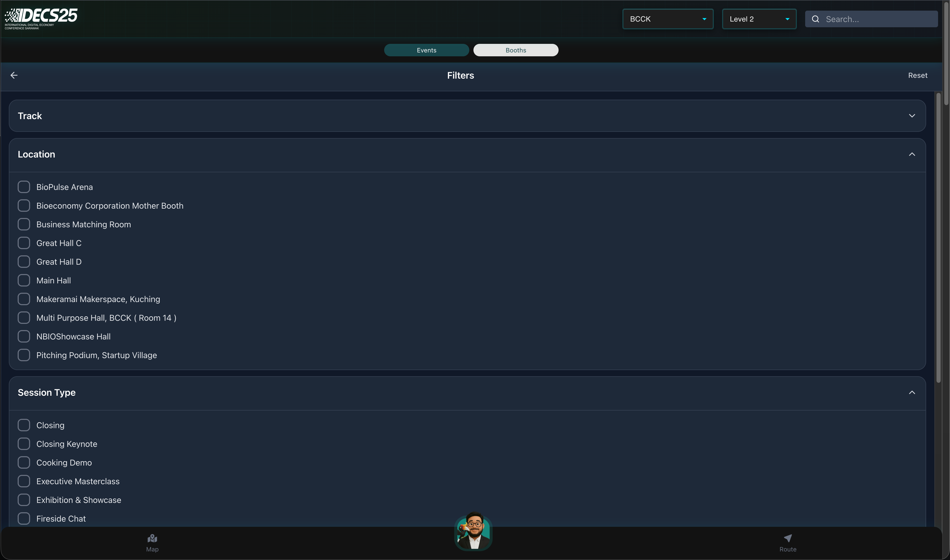Check the Closing session type checkbox
Viewport: 950px width, 560px height.
pos(24,425)
